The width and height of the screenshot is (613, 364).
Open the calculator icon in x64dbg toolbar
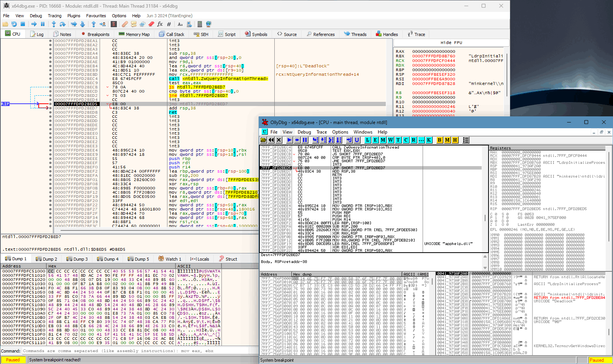click(x=200, y=24)
